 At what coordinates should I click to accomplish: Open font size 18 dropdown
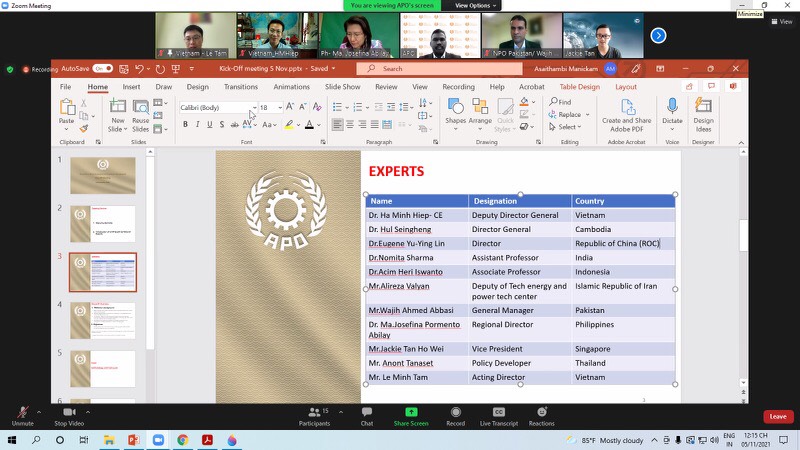click(x=280, y=108)
